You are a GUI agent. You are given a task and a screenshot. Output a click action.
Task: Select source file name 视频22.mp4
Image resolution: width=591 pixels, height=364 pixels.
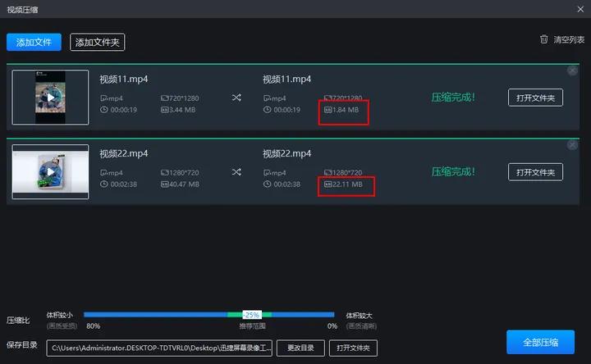[124, 153]
